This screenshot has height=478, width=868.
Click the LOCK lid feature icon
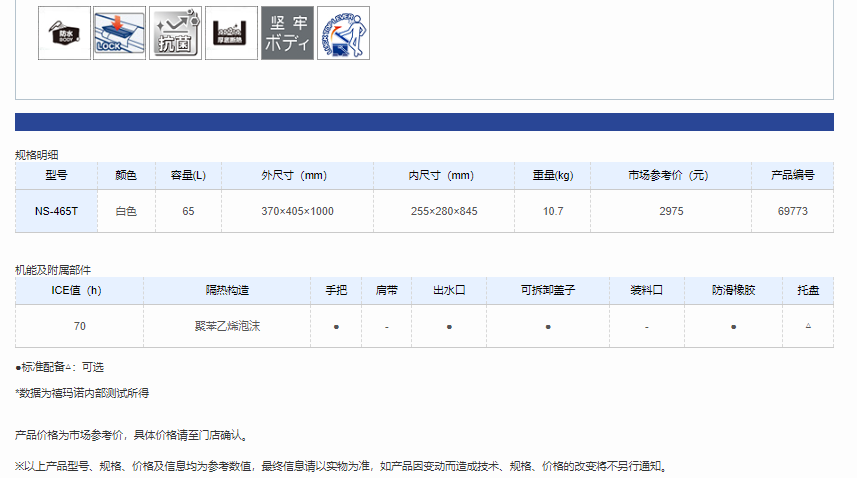click(x=120, y=33)
